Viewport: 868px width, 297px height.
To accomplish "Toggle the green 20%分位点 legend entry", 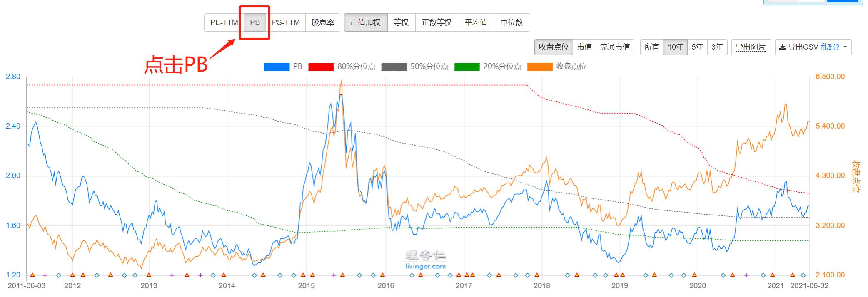I will [488, 67].
